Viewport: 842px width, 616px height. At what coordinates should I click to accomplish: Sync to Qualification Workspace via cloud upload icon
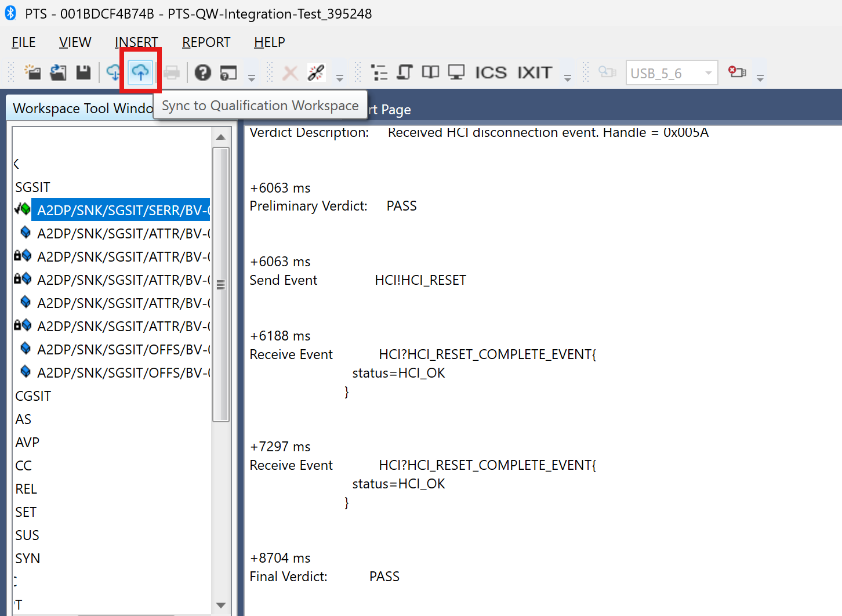click(140, 72)
